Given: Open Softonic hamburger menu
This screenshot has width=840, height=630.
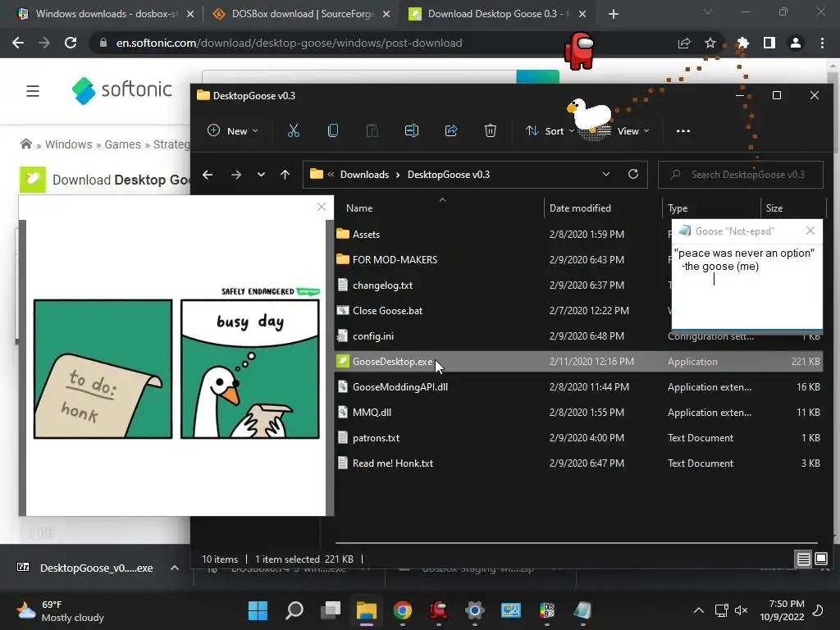Looking at the screenshot, I should point(33,91).
